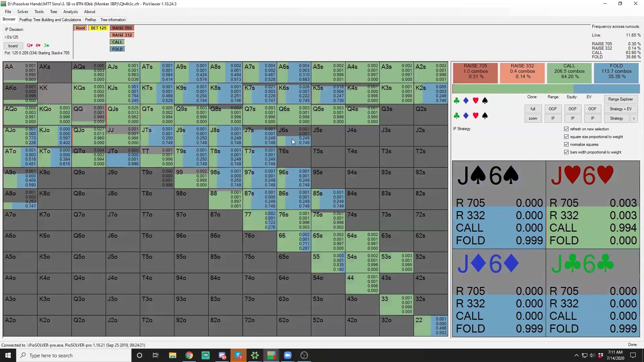Toggle square size proportional to weight
This screenshot has width=644, height=362.
click(x=567, y=137)
